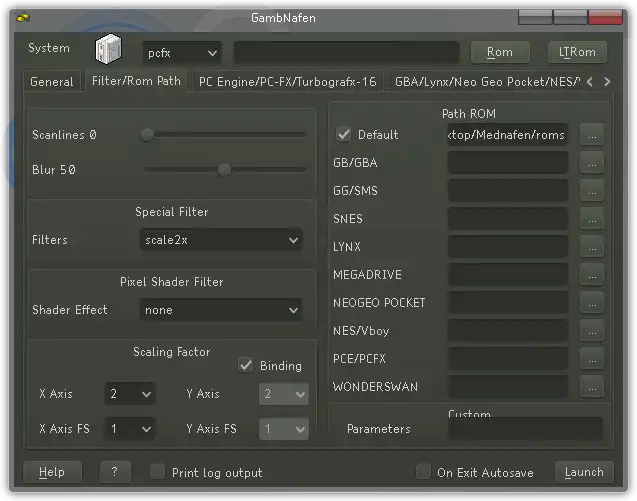The image size is (637, 501).
Task: Open the GBA/Lynx/Neo Geo Pocket/NES tab
Action: [487, 82]
